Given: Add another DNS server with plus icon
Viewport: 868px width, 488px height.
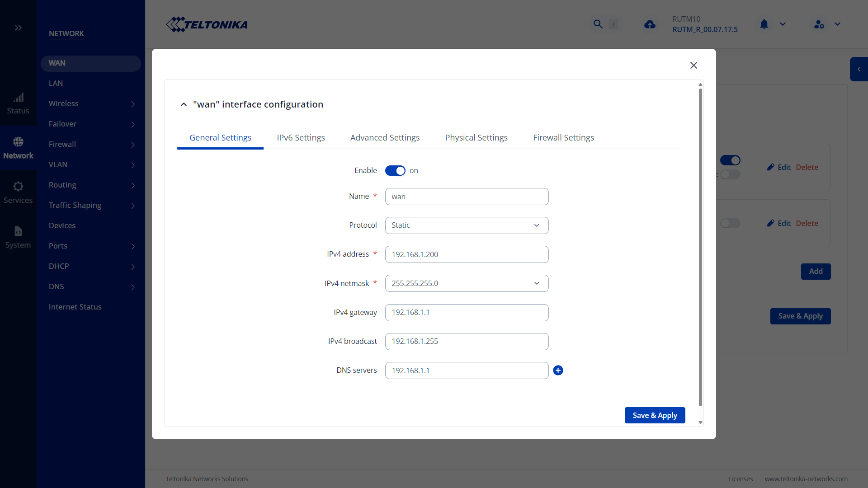Looking at the screenshot, I should (558, 371).
